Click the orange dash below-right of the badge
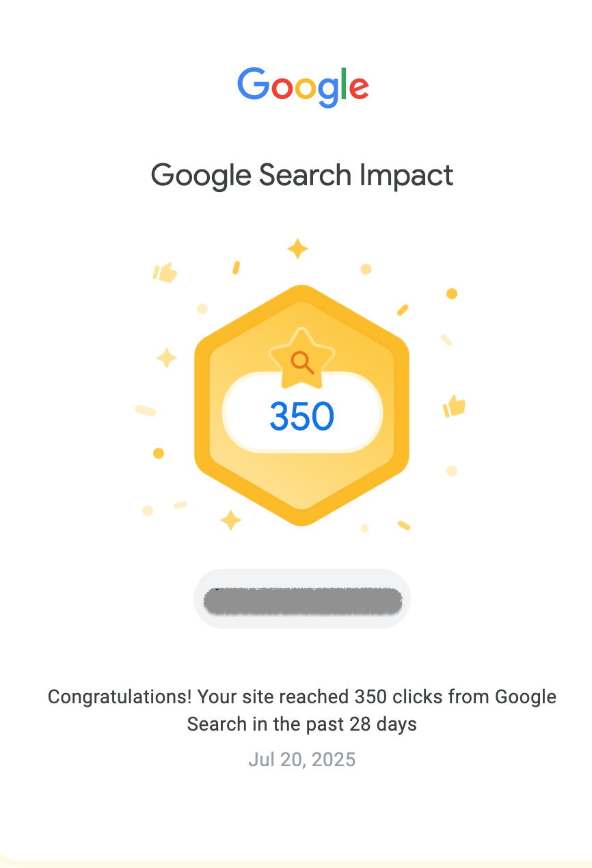Image resolution: width=592 pixels, height=868 pixels. tap(404, 525)
